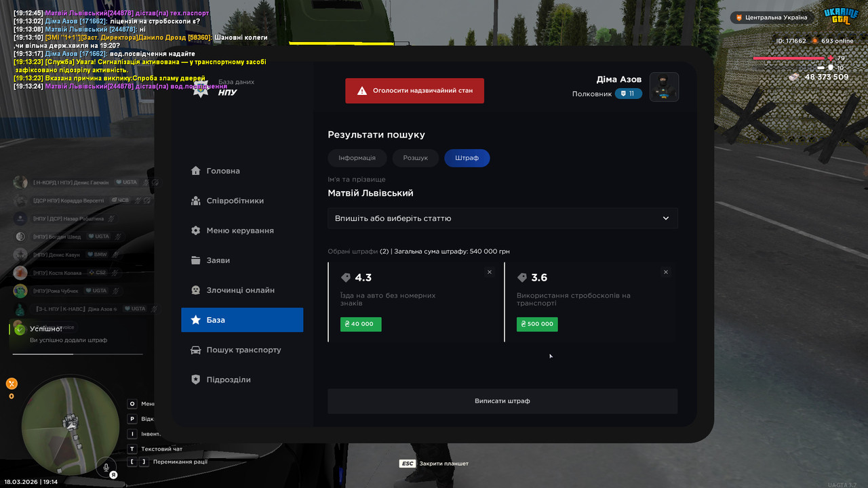Click the money stack icon
This screenshot has width=868, height=488.
[794, 77]
